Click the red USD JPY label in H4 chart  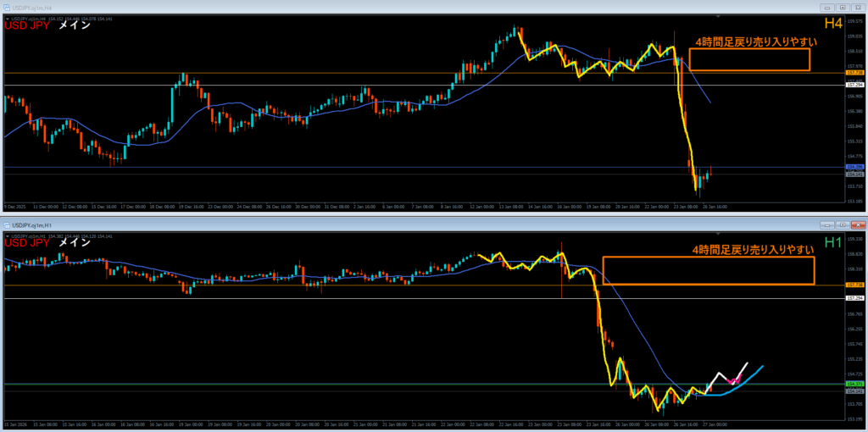(27, 25)
